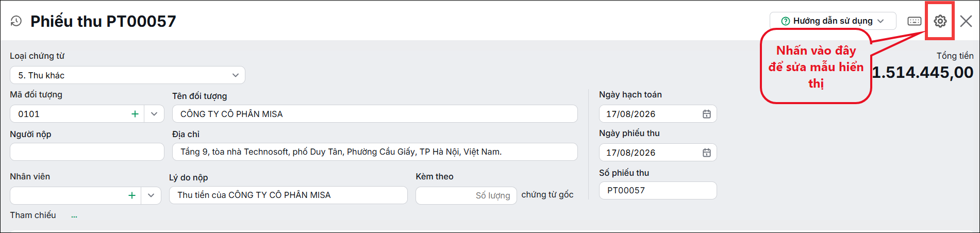Click the Lý do nộp field
This screenshot has height=233, width=980.
[x=288, y=195]
